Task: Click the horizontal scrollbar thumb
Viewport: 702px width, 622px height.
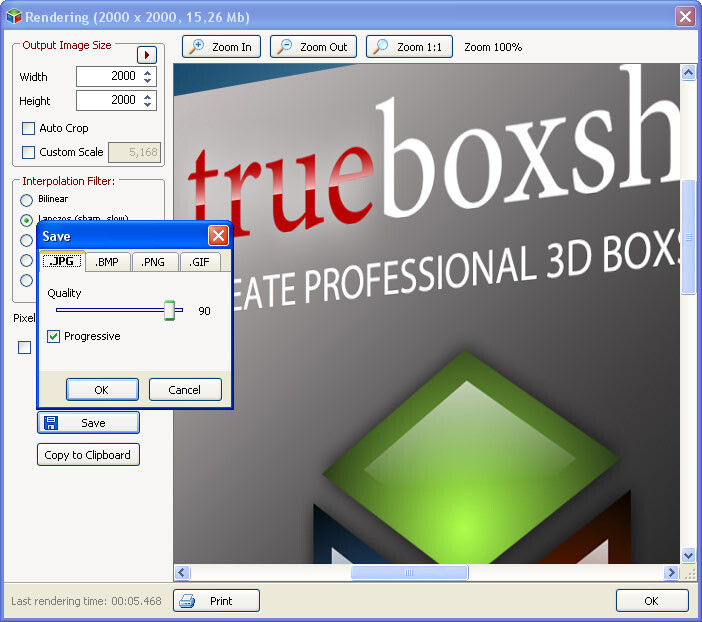Action: (409, 573)
